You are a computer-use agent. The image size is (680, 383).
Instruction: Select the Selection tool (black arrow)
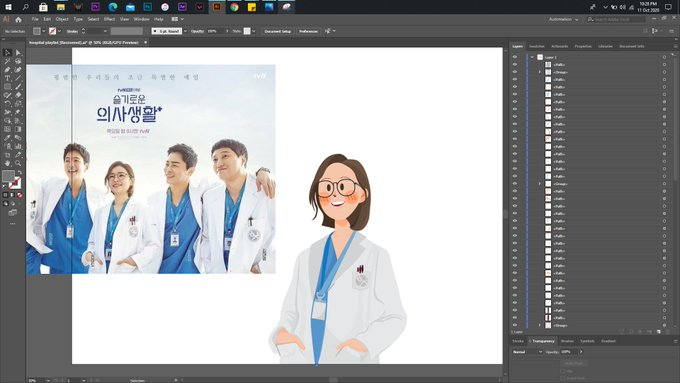tap(7, 52)
